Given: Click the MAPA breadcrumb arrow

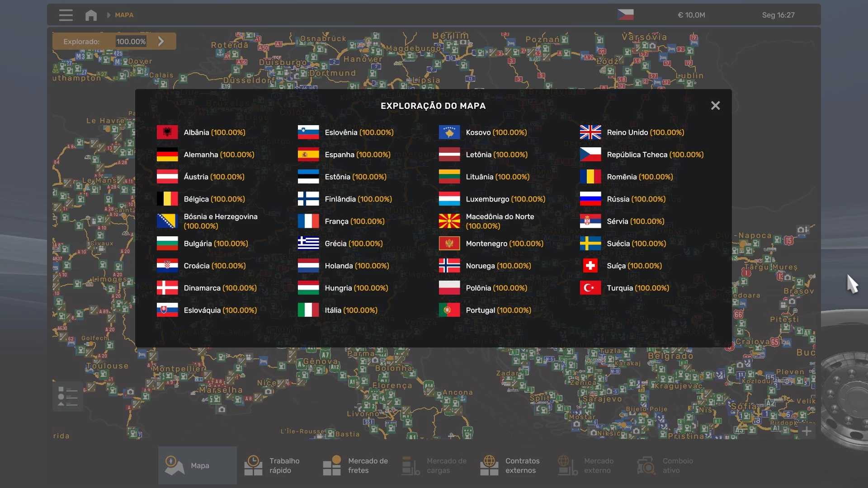Looking at the screenshot, I should point(108,15).
